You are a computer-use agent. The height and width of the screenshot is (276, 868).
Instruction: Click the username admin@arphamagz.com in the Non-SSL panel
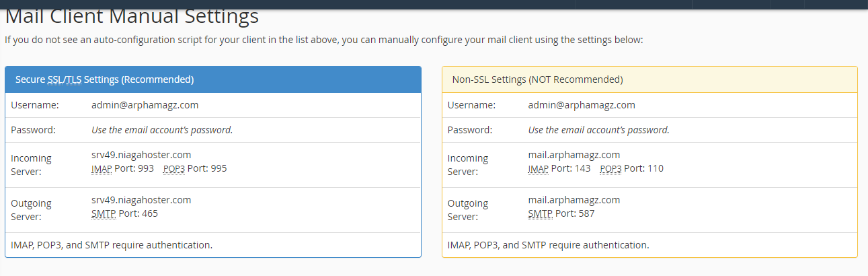coord(582,105)
